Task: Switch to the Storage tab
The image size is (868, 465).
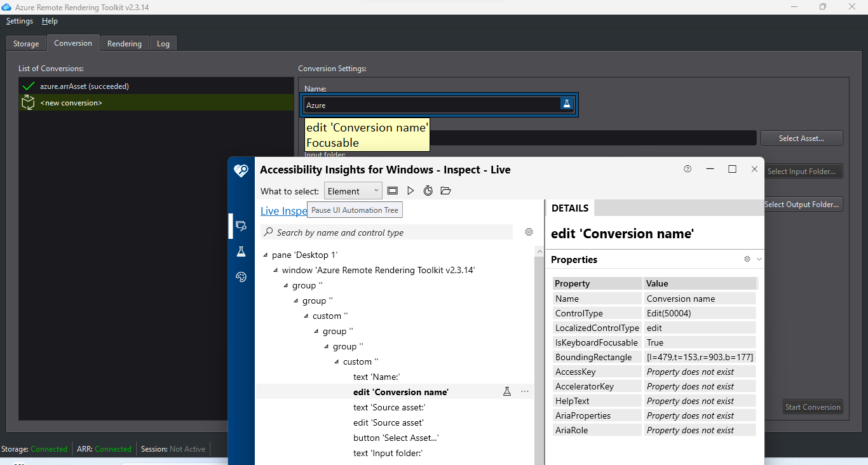Action: tap(26, 44)
